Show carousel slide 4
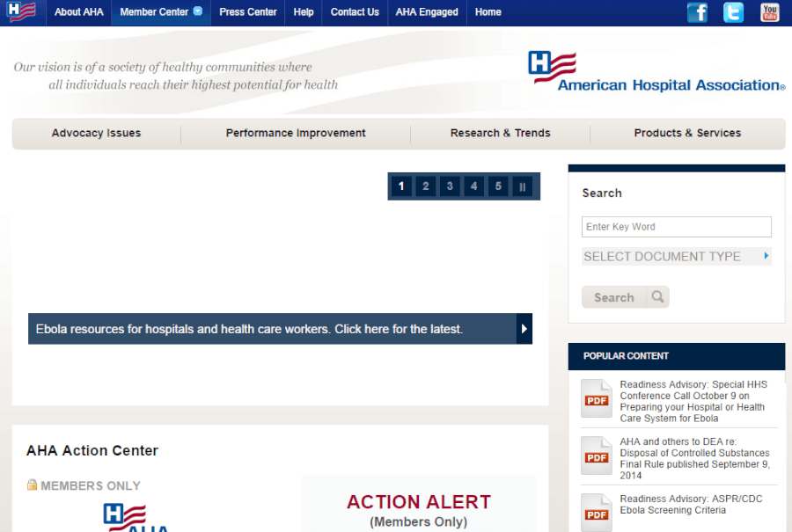 [473, 186]
